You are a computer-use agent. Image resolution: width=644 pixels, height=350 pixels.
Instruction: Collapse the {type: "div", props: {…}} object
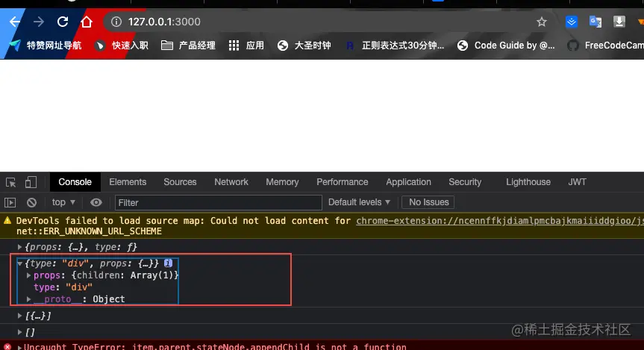pos(19,263)
